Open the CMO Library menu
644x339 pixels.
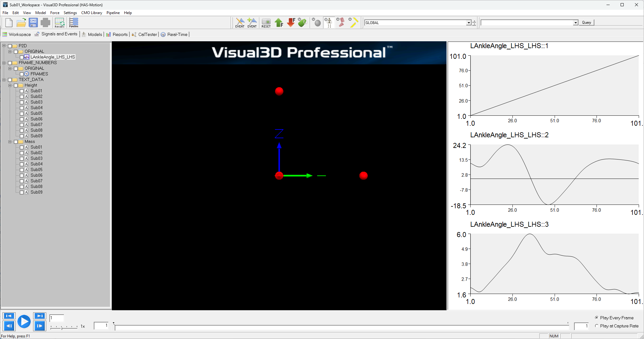(x=92, y=13)
